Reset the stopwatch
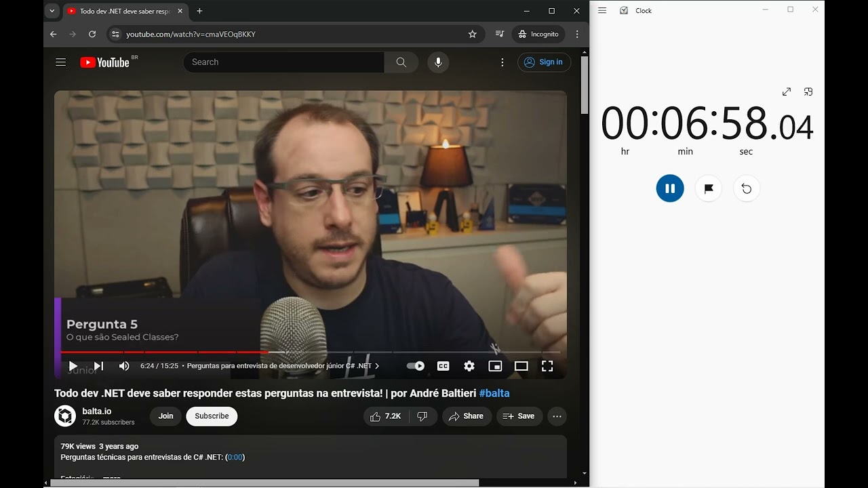 [x=747, y=188]
